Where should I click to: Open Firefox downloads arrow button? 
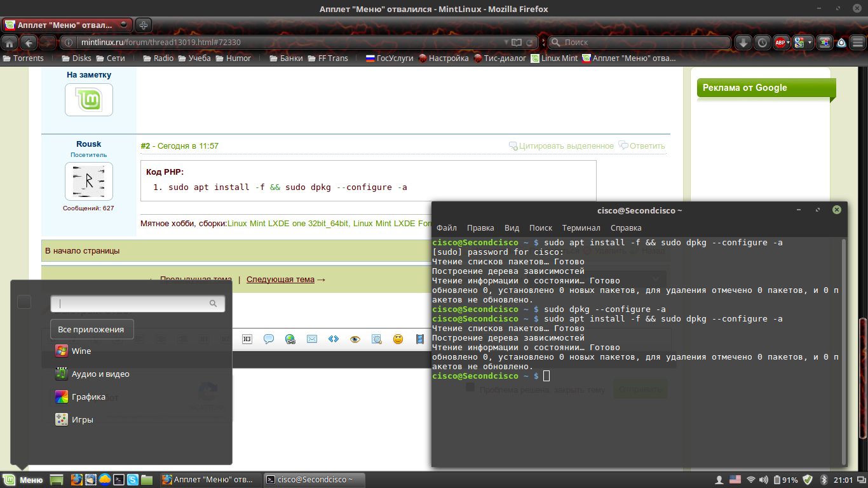pyautogui.click(x=743, y=43)
